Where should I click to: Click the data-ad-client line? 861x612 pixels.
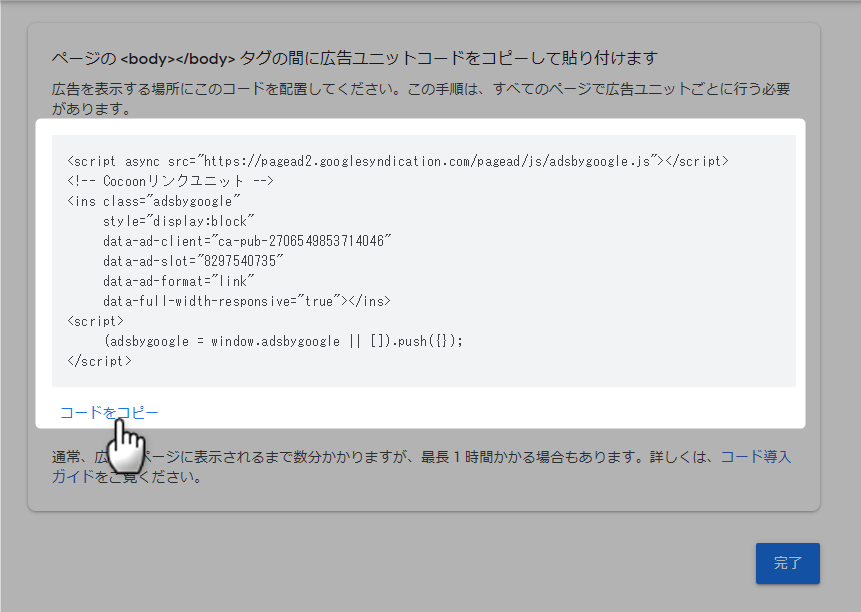[x=247, y=241]
